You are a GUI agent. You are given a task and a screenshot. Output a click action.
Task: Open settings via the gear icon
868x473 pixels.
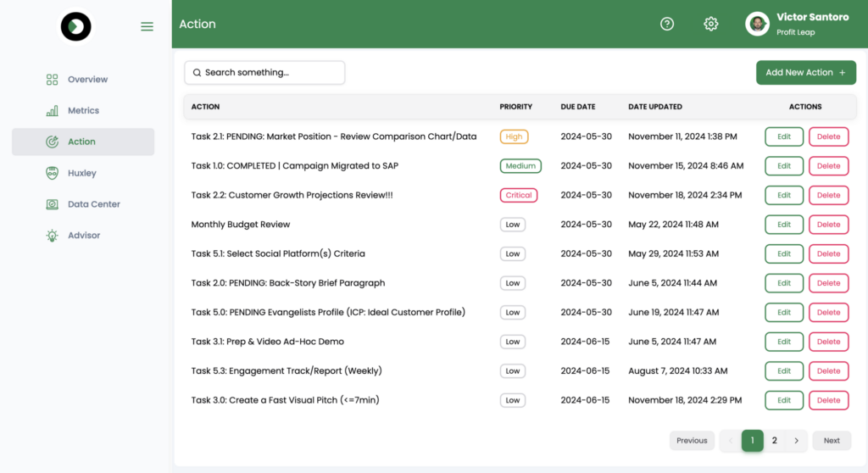[711, 24]
